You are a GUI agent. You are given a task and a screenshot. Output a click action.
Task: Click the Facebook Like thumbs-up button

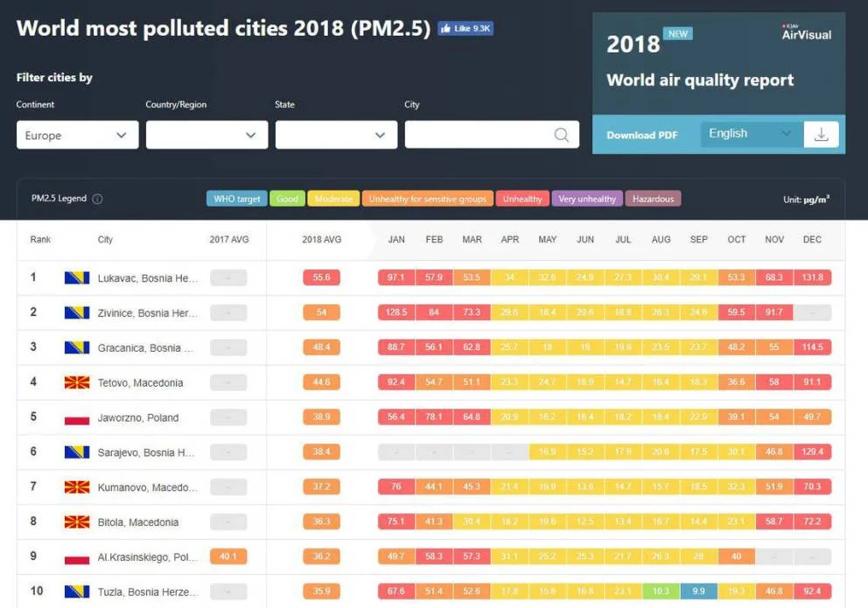[465, 29]
